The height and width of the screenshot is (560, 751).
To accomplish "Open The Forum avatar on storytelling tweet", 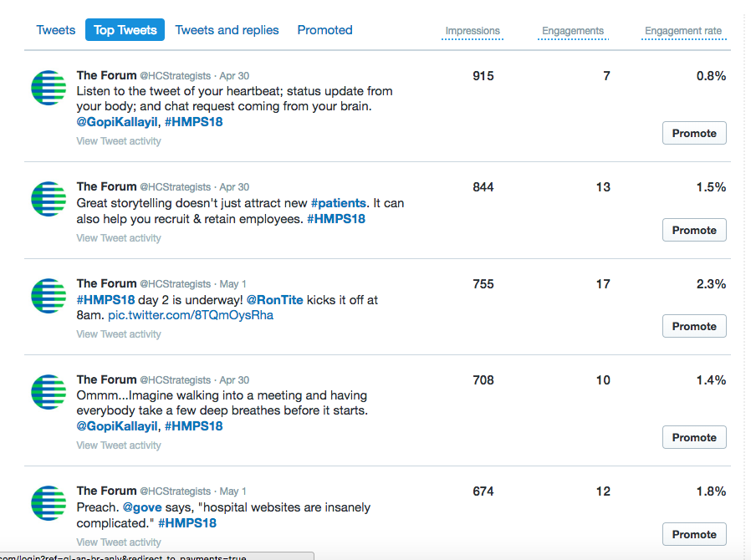I will pos(49,199).
